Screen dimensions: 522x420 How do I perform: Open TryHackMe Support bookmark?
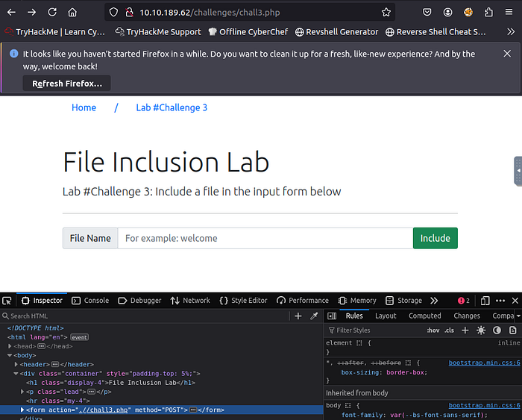(158, 31)
